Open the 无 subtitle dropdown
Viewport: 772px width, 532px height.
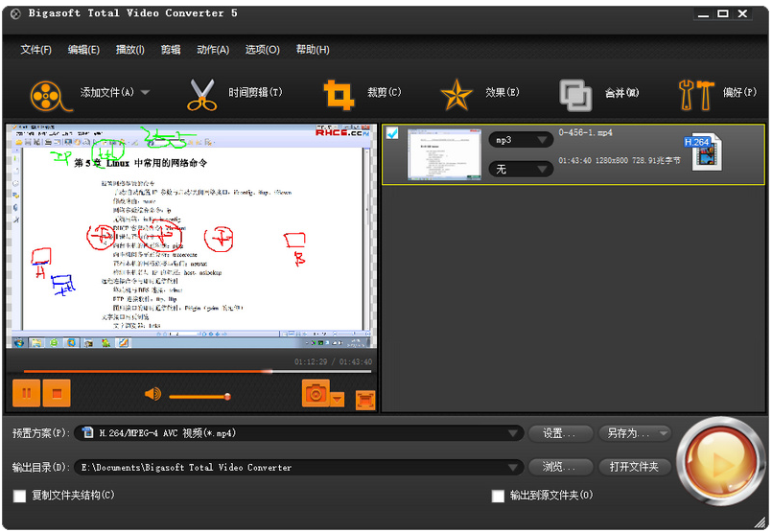click(x=521, y=170)
